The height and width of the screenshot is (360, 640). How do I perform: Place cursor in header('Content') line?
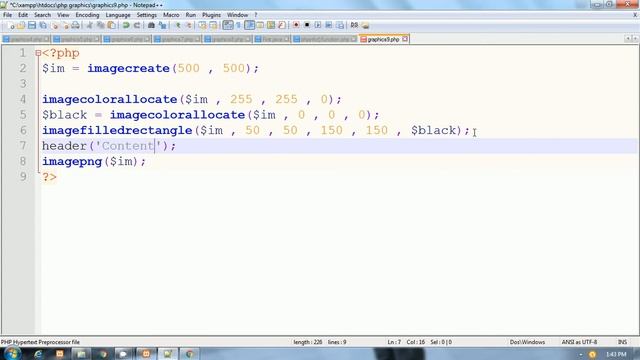(109, 146)
